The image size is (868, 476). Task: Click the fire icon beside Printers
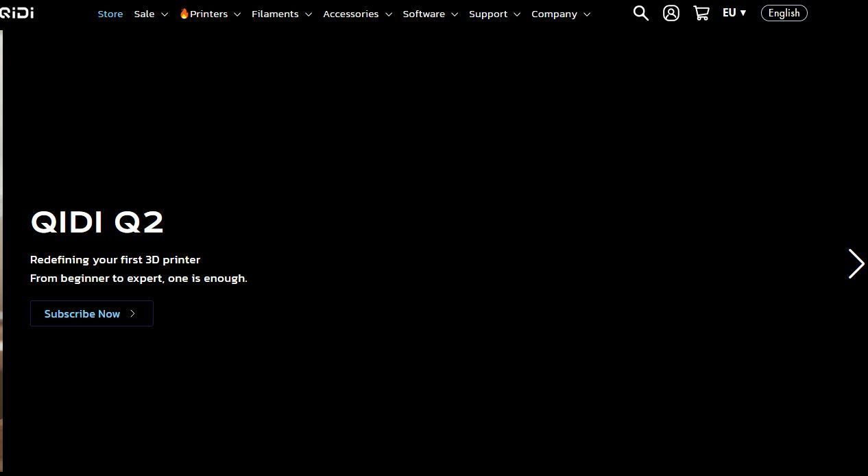pos(184,13)
